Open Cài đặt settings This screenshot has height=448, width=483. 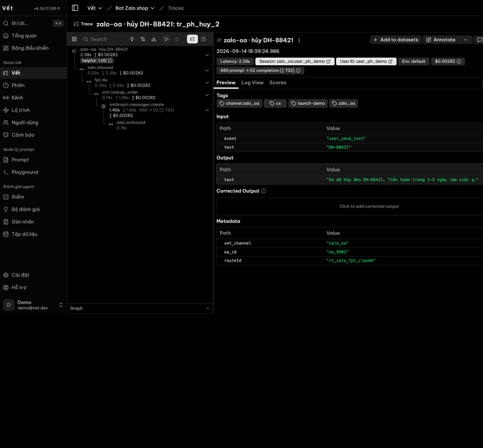[33, 275]
